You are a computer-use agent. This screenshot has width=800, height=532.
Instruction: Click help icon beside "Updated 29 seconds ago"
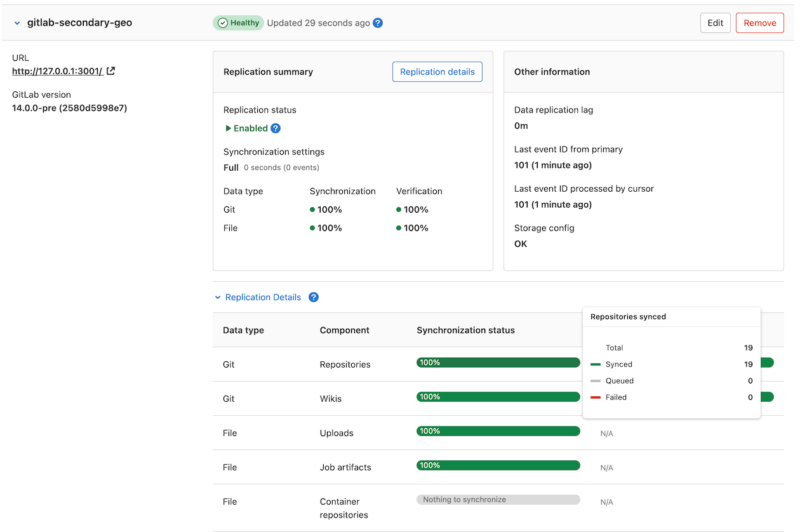click(x=378, y=22)
